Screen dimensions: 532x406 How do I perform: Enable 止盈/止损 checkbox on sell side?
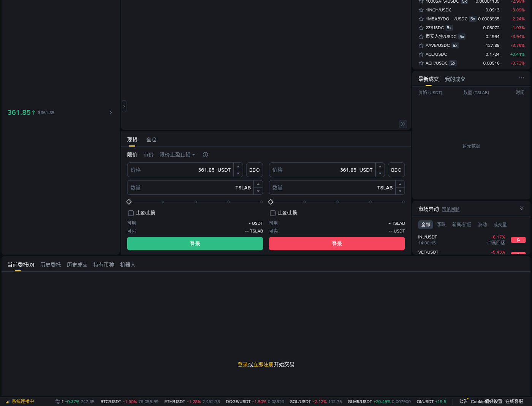click(272, 213)
